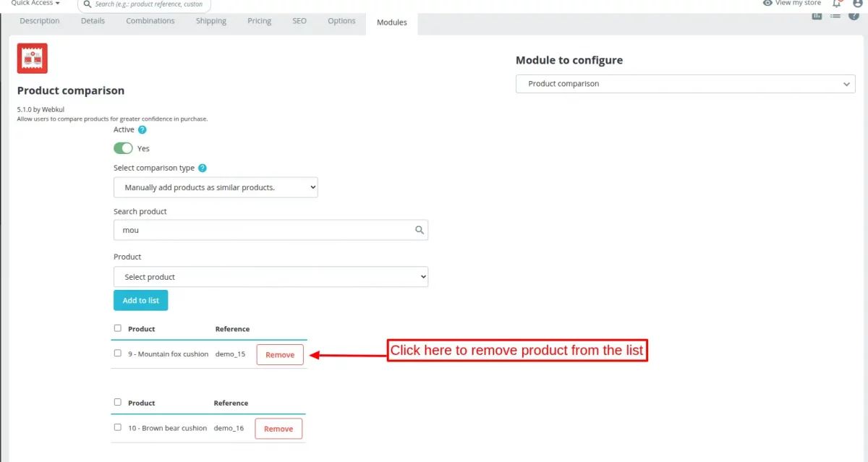Click the notification bell icon

coord(837,4)
